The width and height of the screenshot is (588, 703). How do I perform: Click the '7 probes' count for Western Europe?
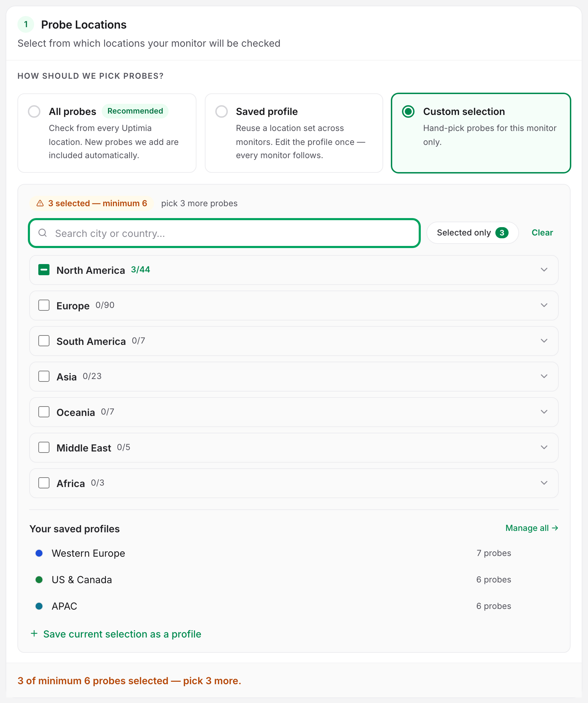494,553
